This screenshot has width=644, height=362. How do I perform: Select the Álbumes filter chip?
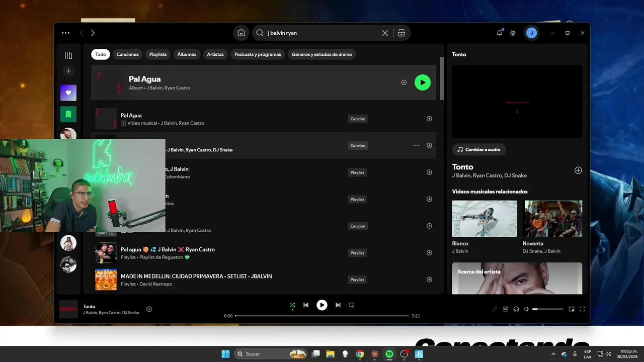[x=187, y=54]
